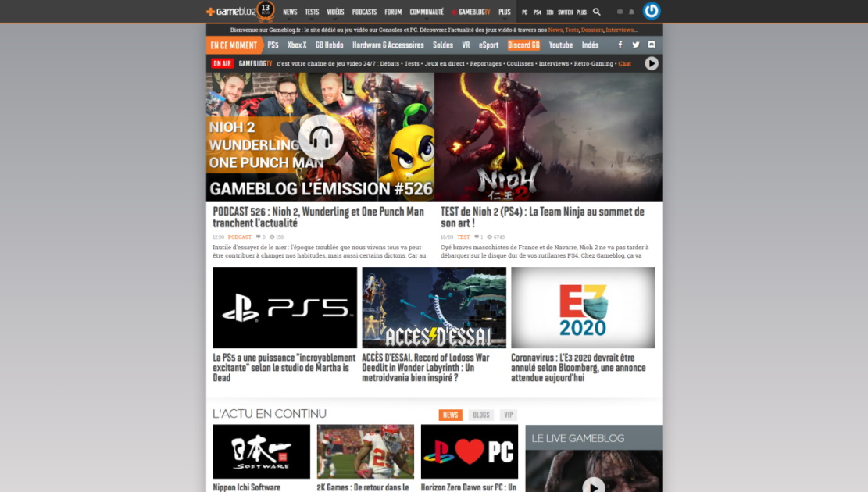The image size is (868, 492).
Task: Expand the Vidéos menu
Action: tap(335, 12)
